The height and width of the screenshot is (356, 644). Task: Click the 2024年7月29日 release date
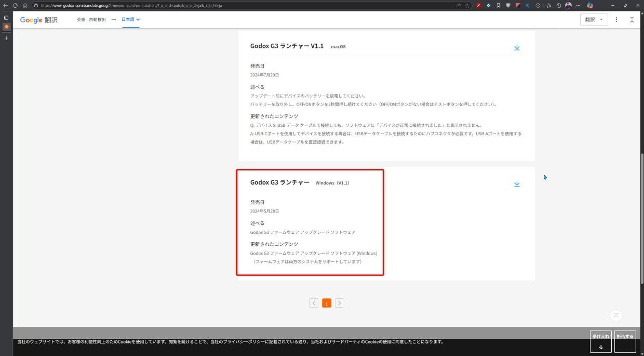click(x=264, y=75)
